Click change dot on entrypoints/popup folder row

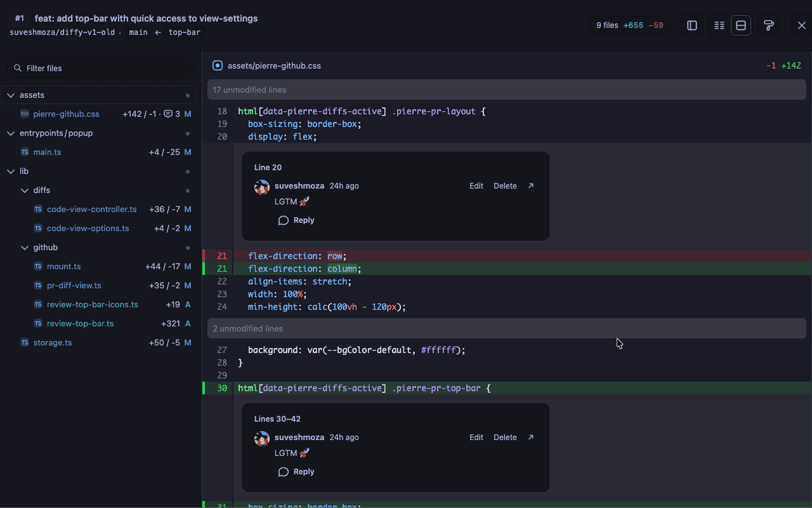click(x=188, y=133)
